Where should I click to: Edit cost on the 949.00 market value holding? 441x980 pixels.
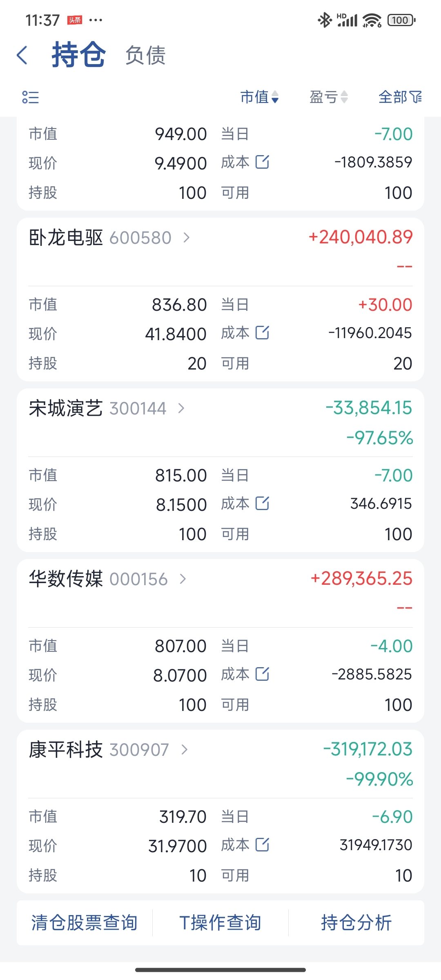point(262,162)
